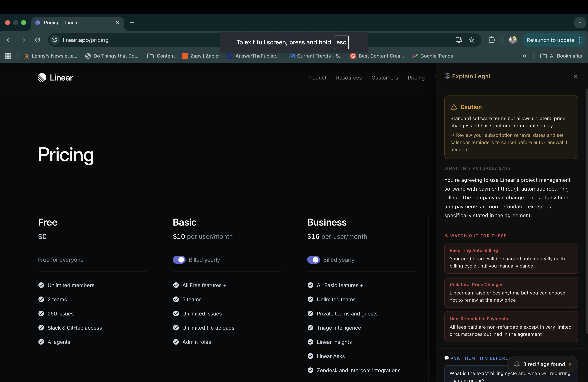Show hidden bookmarks with double chevron
Image resolution: width=588 pixels, height=382 pixels.
click(524, 56)
